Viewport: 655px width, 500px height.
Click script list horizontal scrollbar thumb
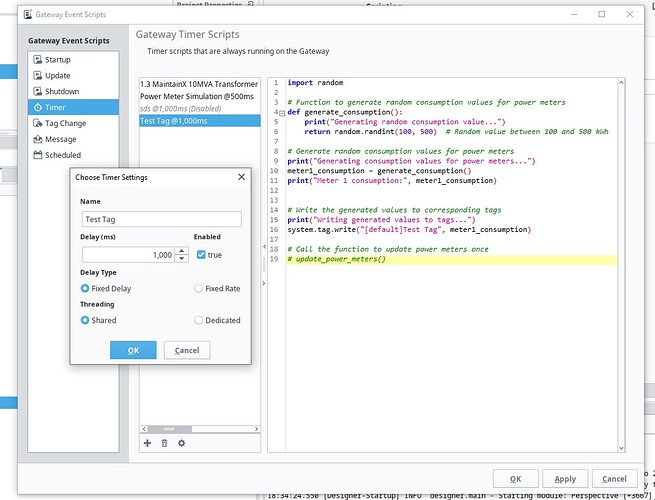pyautogui.click(x=170, y=429)
